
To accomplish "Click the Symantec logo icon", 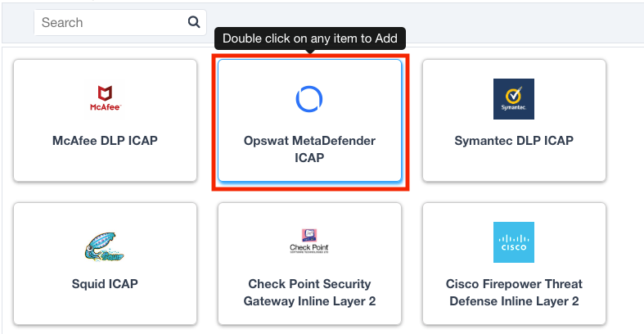I will tap(514, 99).
